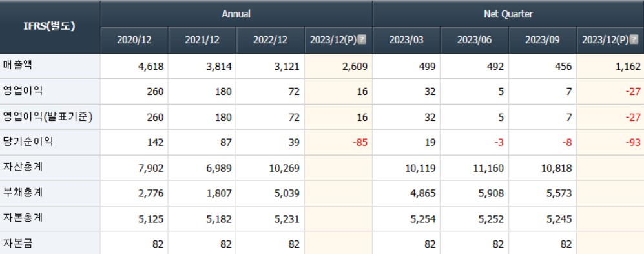Click the 4,865 total liabilities value

[424, 194]
